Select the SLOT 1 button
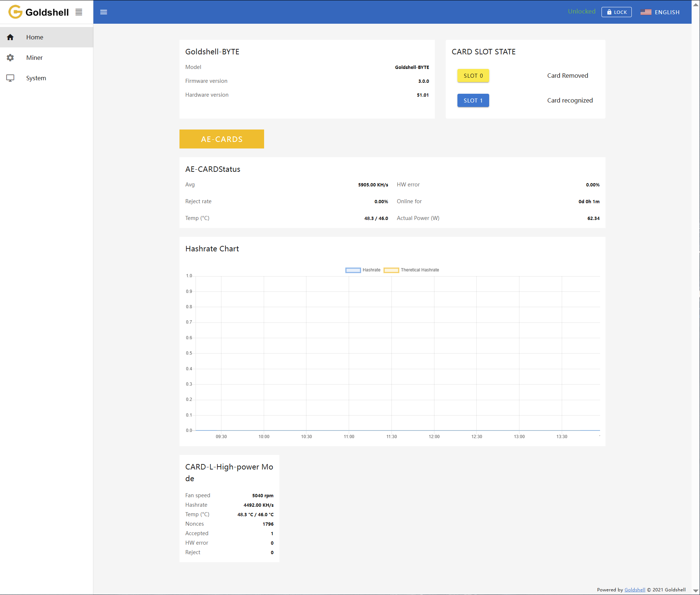The image size is (700, 595). click(x=473, y=100)
